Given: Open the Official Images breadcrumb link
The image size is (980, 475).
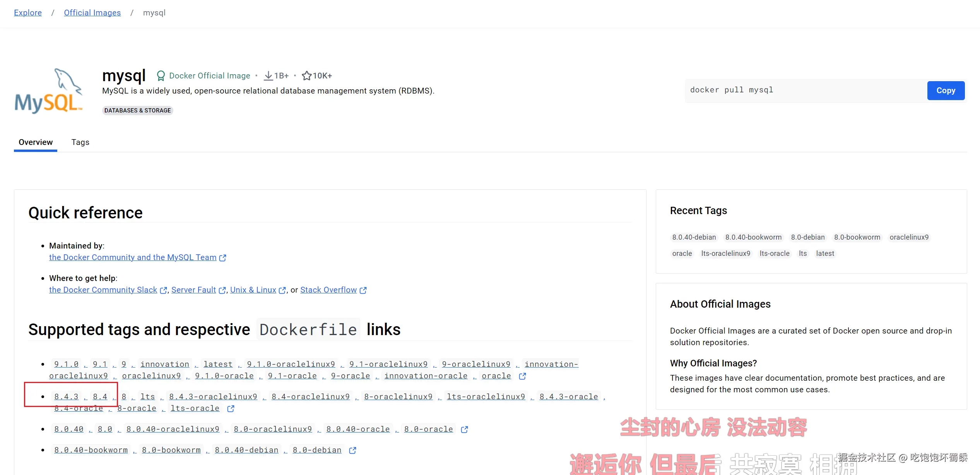Looking at the screenshot, I should (92, 12).
